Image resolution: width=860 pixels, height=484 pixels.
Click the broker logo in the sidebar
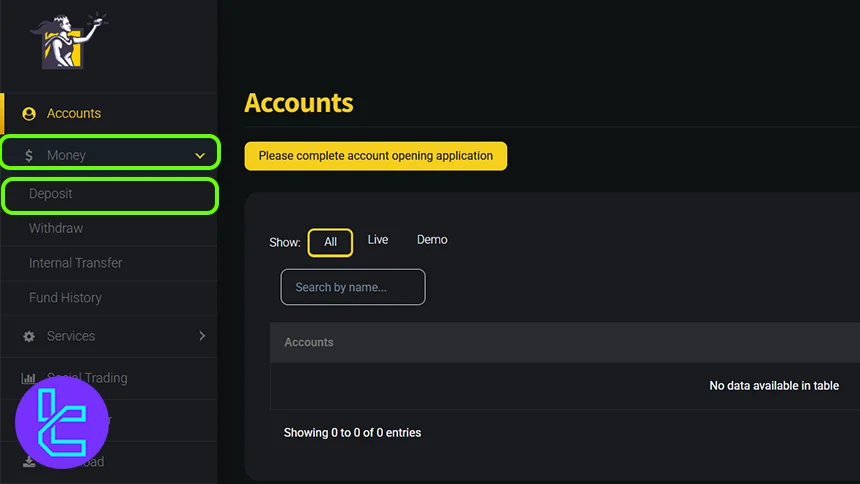click(69, 41)
